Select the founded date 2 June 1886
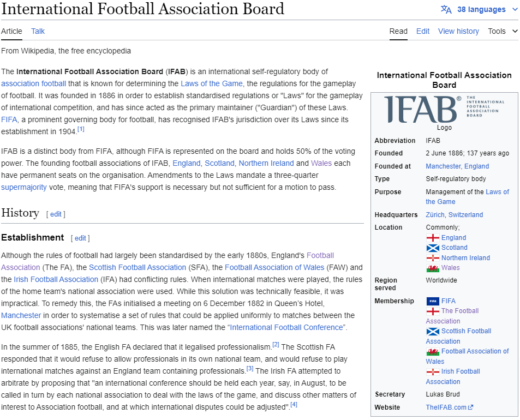 (x=445, y=153)
